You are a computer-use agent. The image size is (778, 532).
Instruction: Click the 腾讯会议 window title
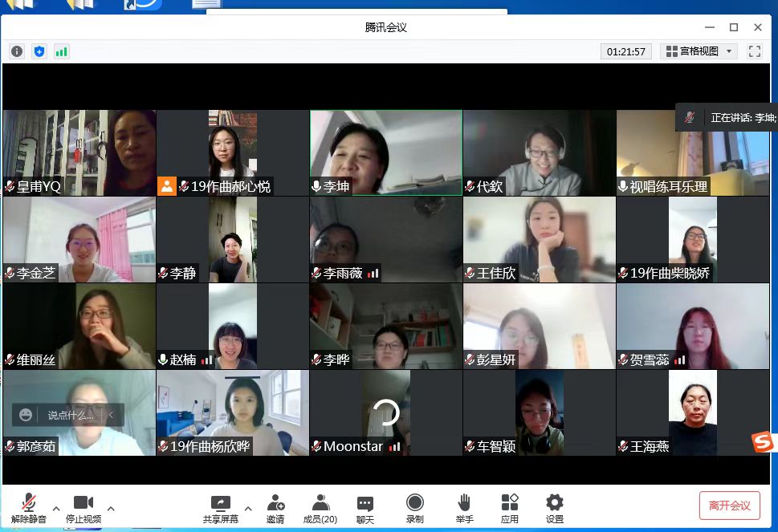tap(385, 27)
